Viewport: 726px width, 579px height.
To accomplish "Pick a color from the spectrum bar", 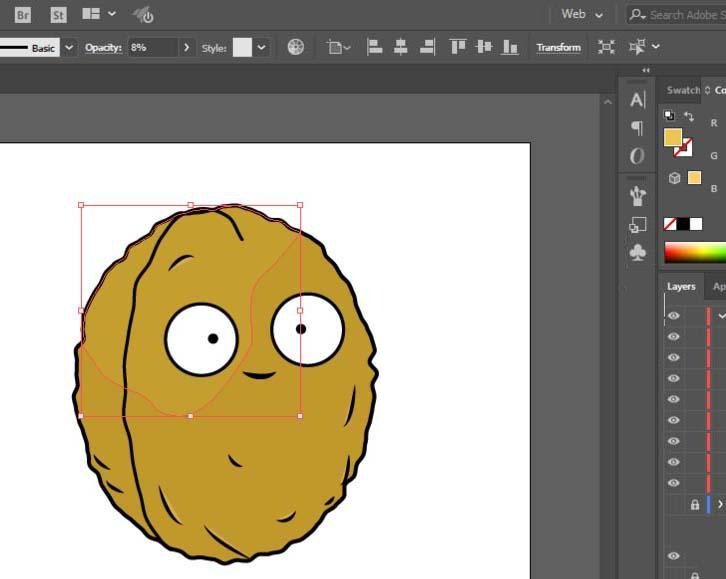I will [x=695, y=252].
